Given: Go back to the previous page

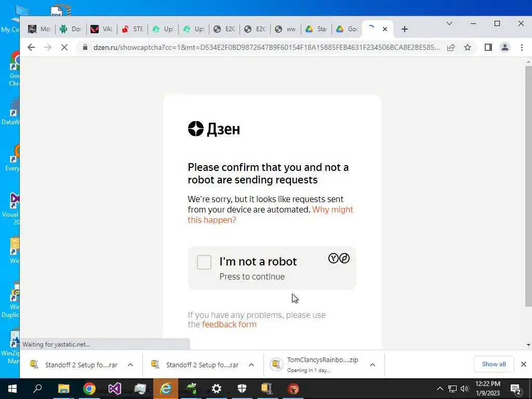Looking at the screenshot, I should tap(31, 47).
